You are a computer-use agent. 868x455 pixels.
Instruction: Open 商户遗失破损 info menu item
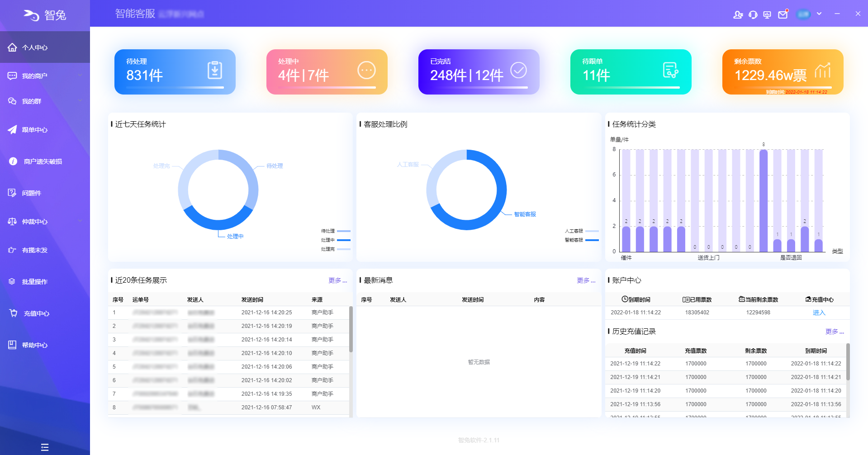(x=45, y=161)
